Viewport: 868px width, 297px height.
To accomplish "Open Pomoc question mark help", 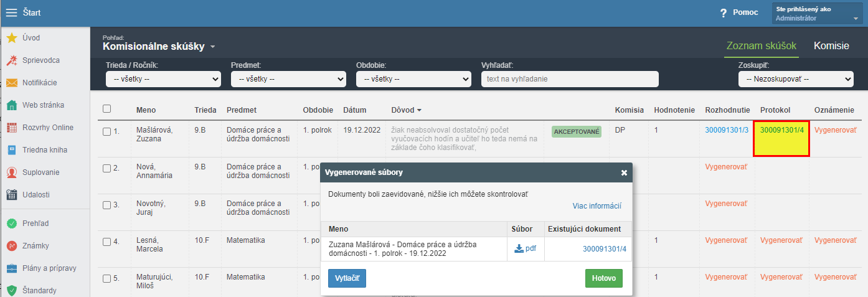I will [724, 12].
